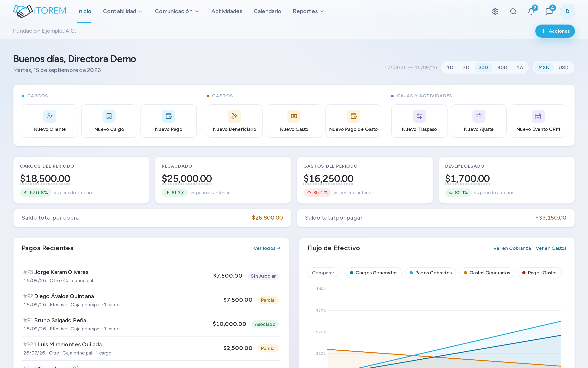Open payment #P2 Diego Ávalos Quintana

tap(151, 300)
